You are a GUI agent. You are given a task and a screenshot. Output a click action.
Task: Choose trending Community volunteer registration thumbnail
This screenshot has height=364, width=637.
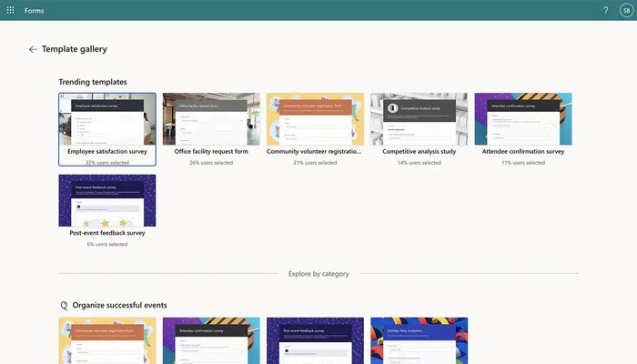coord(315,118)
